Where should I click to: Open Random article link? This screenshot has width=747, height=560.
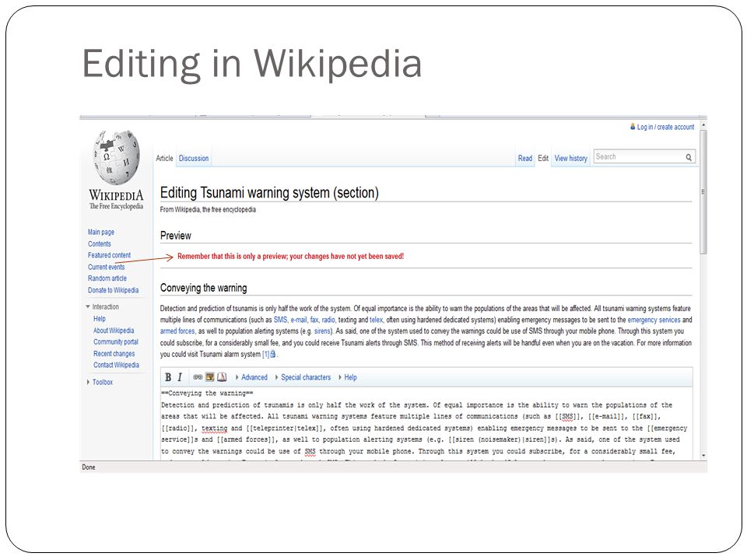(x=107, y=278)
